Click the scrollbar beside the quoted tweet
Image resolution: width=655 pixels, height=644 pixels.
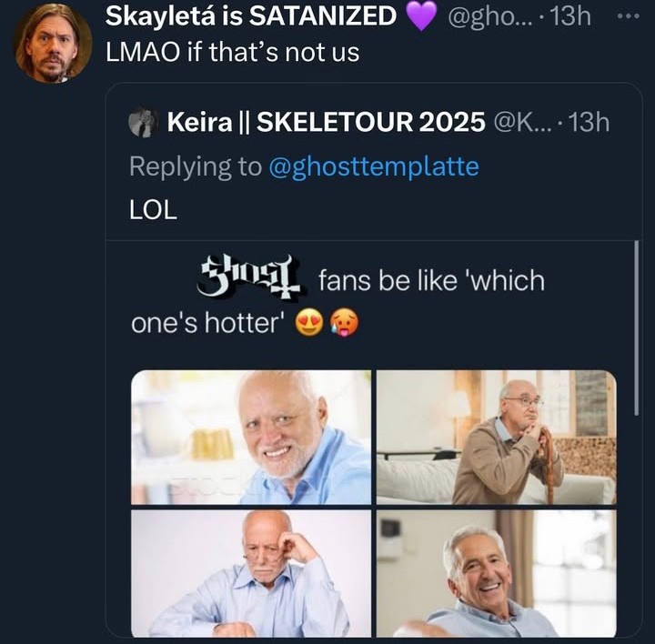636,364
